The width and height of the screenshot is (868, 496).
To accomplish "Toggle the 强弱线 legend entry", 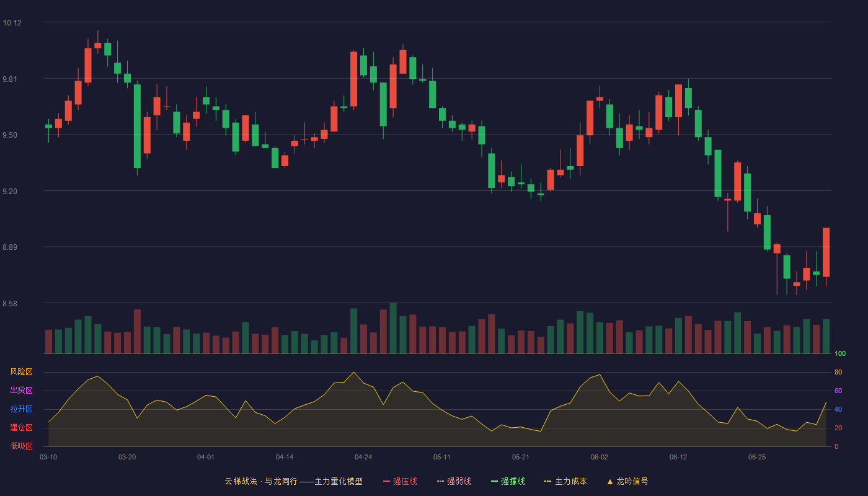I will point(454,481).
